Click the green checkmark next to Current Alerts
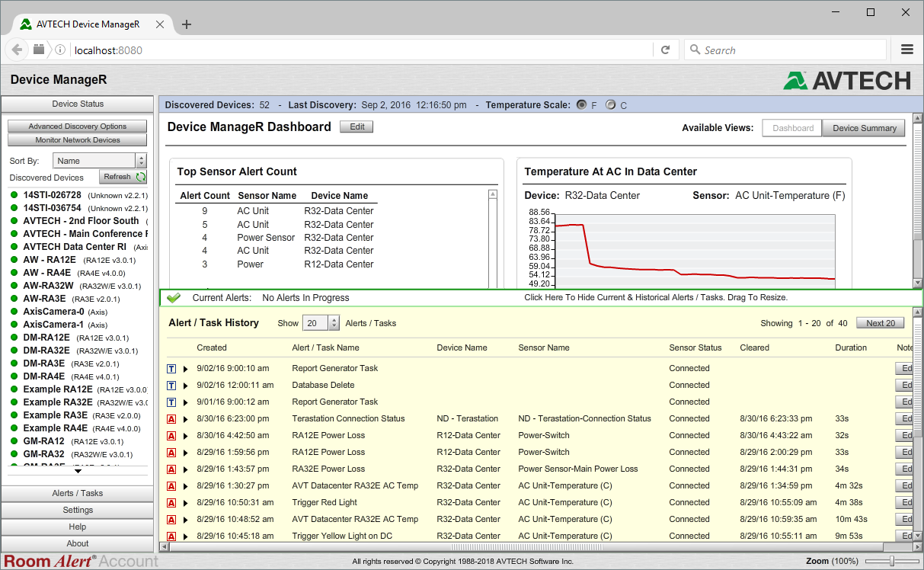This screenshot has height=570, width=924. click(x=173, y=297)
